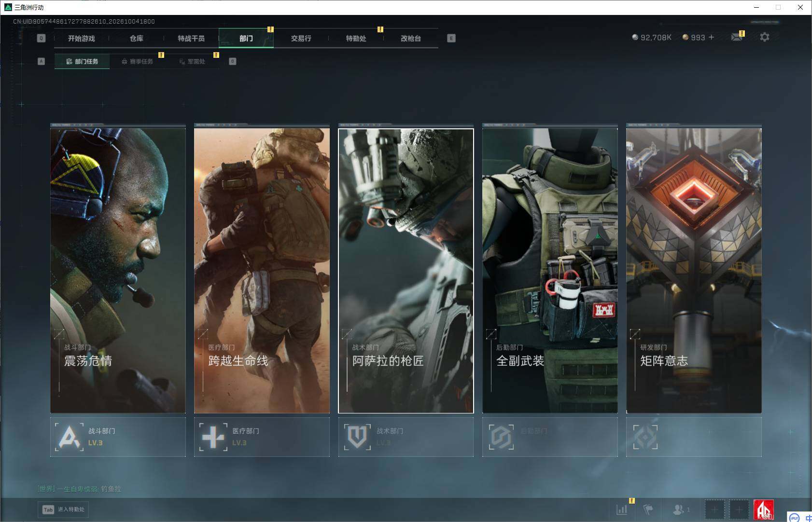Open the statistics bar chart icon
Screen dimensions: 812x522
pyautogui.click(x=622, y=509)
